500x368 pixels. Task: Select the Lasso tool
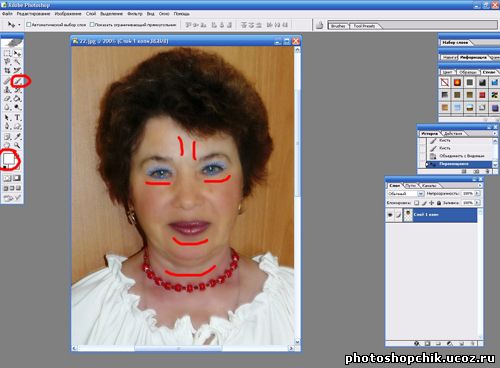tap(7, 62)
